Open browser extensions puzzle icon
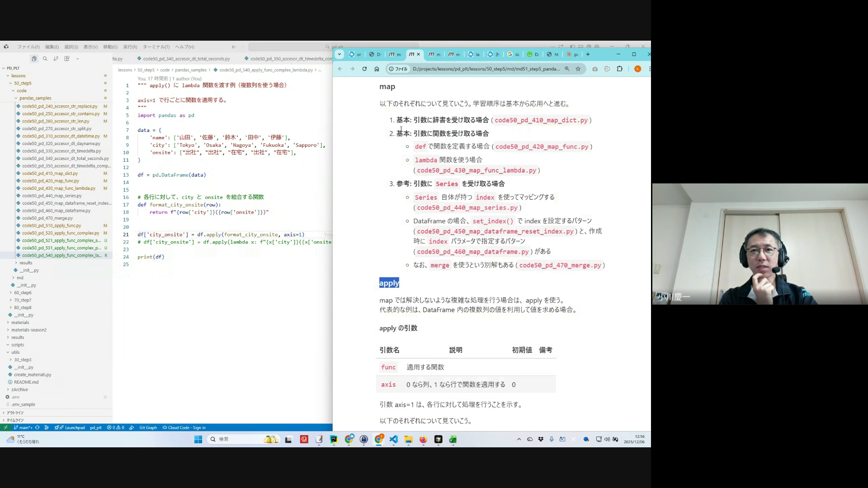The image size is (868, 488). click(x=619, y=69)
